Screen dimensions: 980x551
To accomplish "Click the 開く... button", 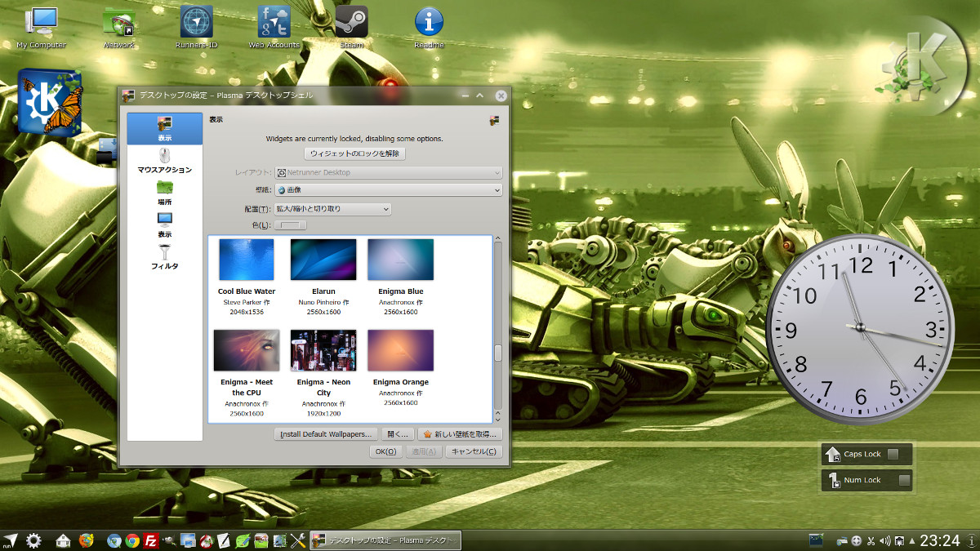I will (399, 434).
